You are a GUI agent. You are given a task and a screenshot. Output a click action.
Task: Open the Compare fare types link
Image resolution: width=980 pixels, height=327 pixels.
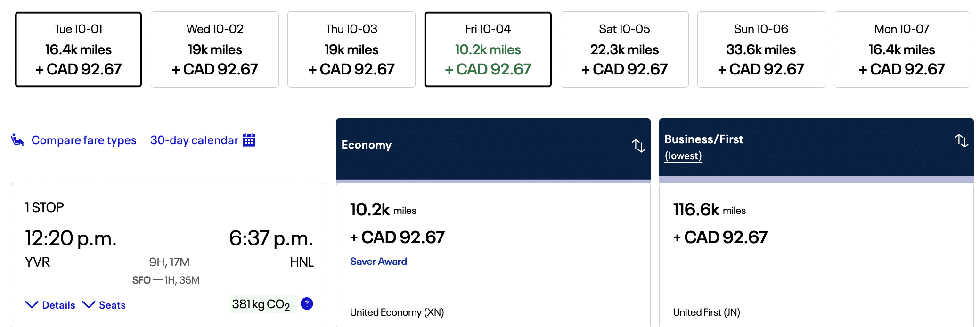(84, 140)
